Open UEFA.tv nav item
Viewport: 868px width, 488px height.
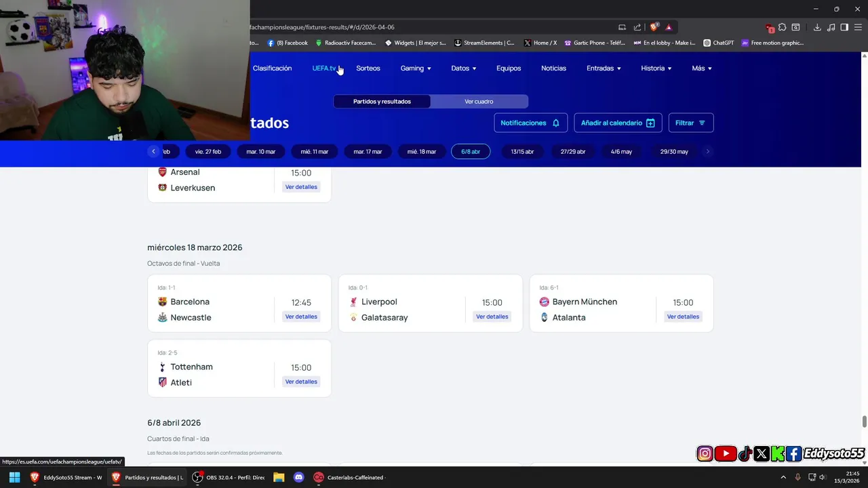point(324,68)
